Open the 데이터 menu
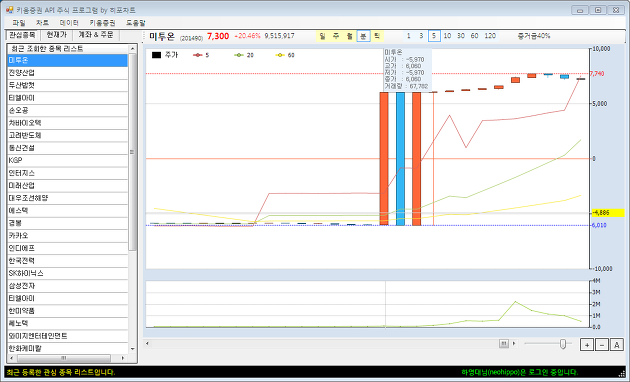 [69, 23]
